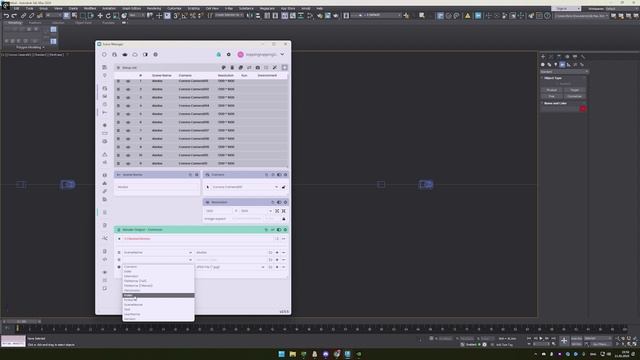This screenshot has height=360, width=640.
Task: Tick the checkbox of setup row 5
Action: [118, 114]
